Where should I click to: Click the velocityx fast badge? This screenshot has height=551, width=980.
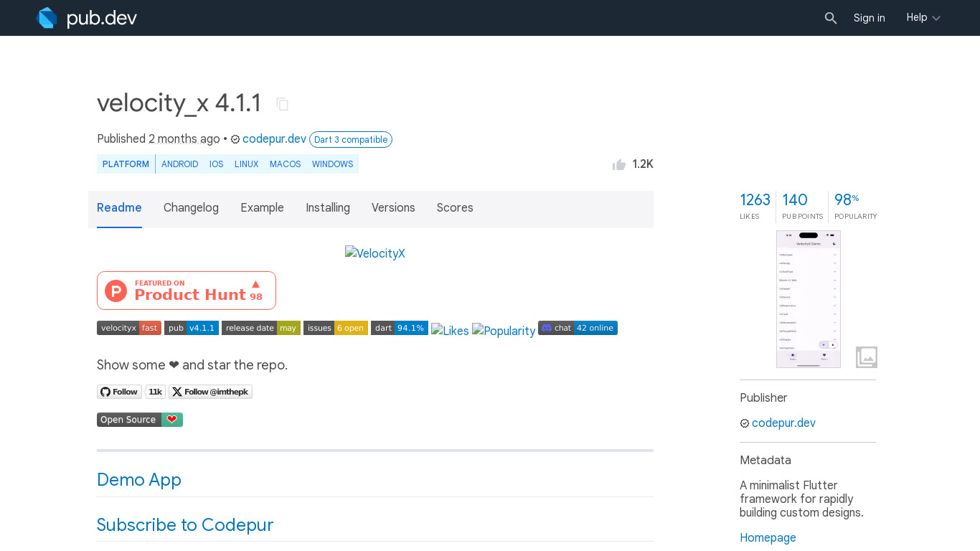[129, 328]
